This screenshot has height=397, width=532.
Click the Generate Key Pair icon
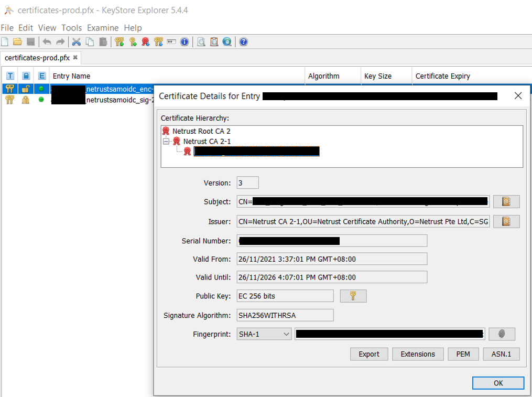(x=119, y=42)
